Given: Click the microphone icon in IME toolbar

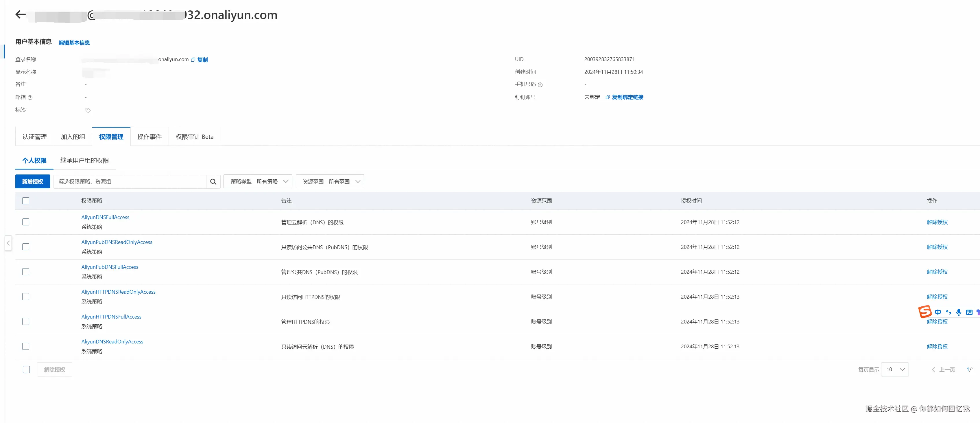Looking at the screenshot, I should (958, 312).
